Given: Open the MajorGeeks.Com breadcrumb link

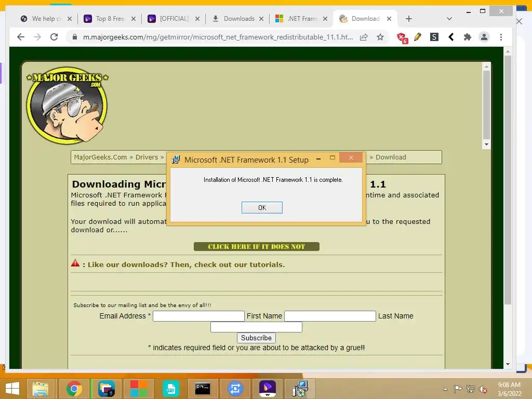Looking at the screenshot, I should tap(100, 157).
